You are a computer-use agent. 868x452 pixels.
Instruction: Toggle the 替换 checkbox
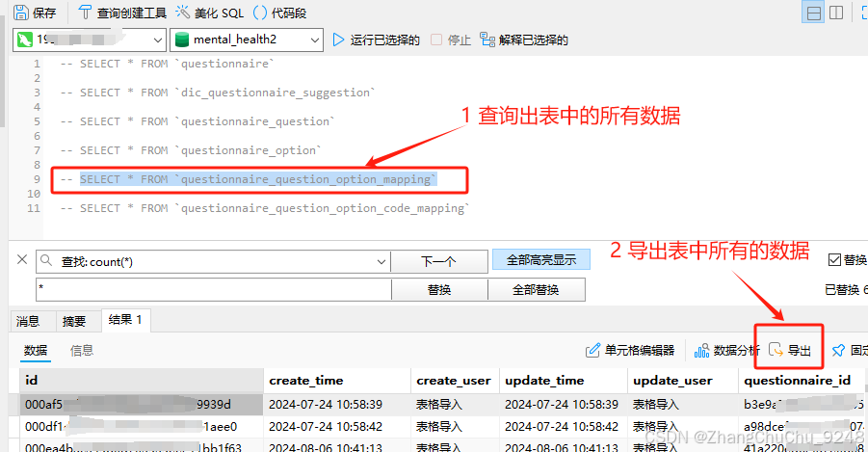(x=834, y=259)
